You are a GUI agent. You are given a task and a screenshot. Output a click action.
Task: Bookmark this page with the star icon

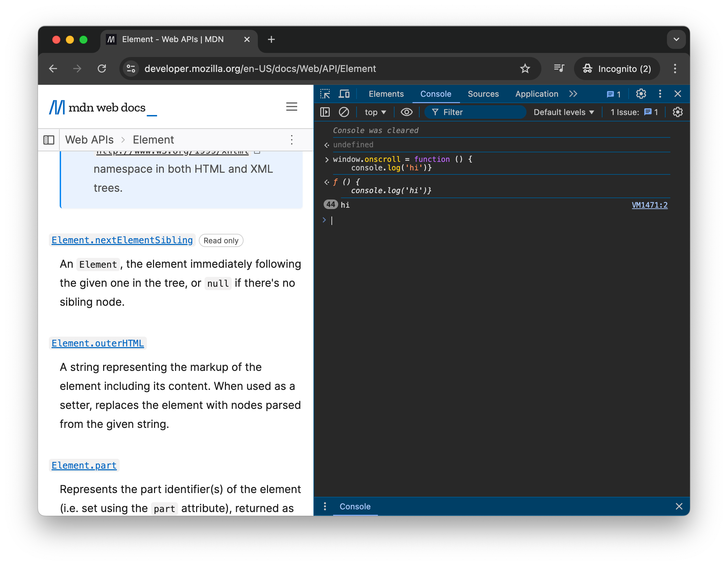pos(525,69)
